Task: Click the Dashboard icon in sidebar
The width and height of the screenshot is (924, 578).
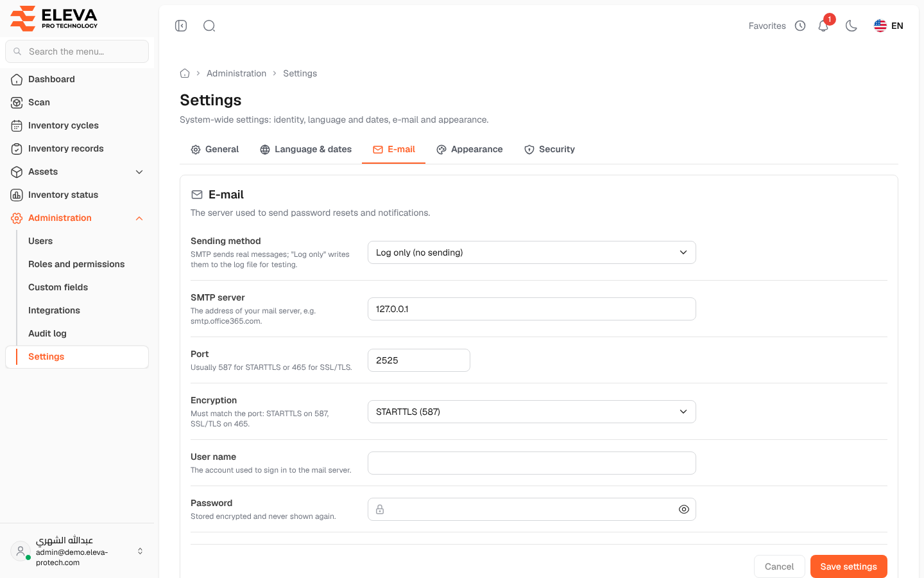Action: 17,79
